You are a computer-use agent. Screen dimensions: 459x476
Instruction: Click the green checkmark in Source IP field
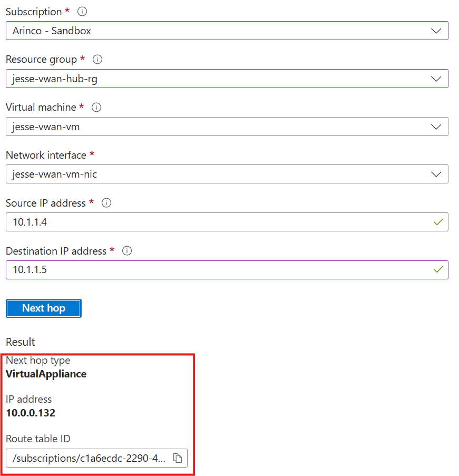437,222
